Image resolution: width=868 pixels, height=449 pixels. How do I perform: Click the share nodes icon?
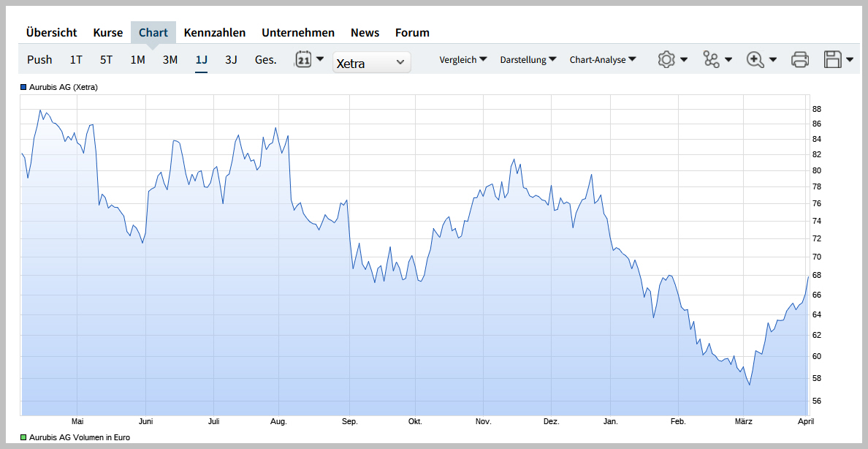click(711, 59)
